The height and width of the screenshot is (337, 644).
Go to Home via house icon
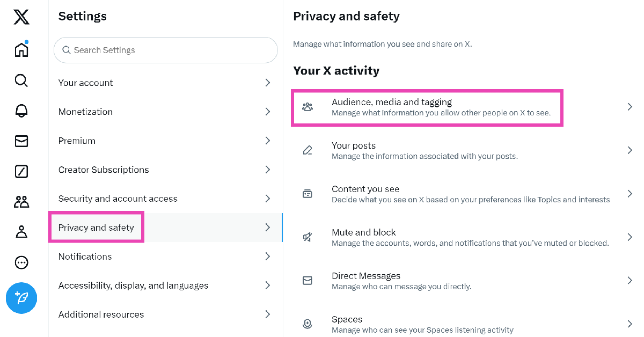tap(21, 50)
